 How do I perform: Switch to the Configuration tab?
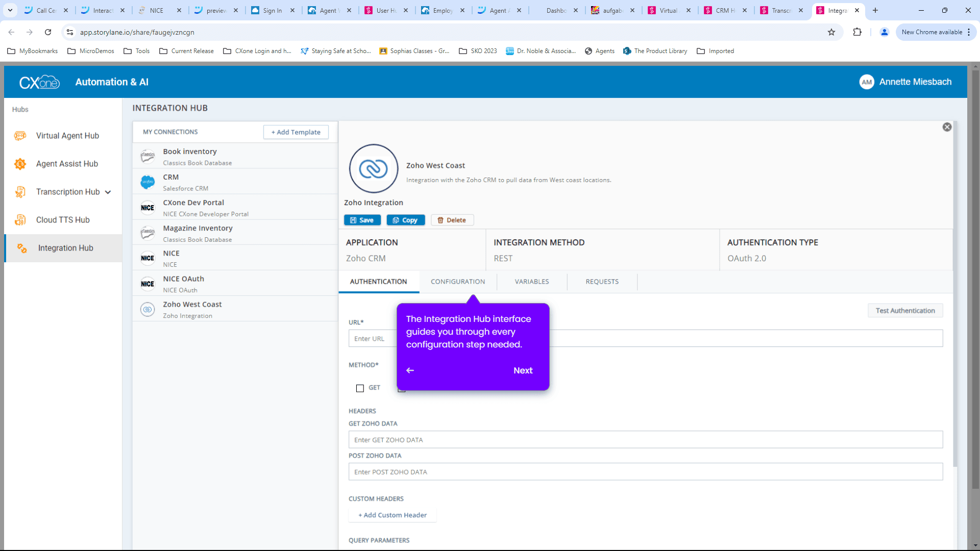pos(458,282)
